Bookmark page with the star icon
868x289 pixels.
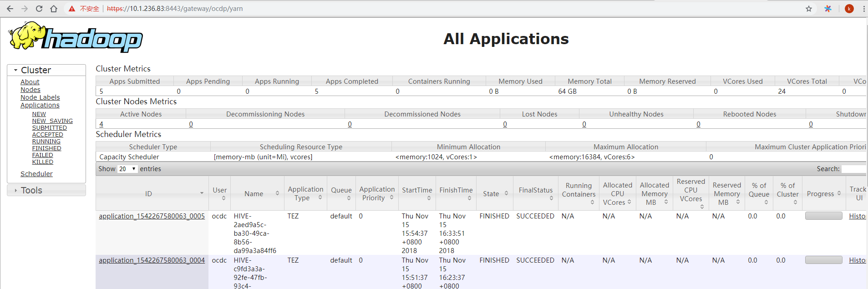809,9
